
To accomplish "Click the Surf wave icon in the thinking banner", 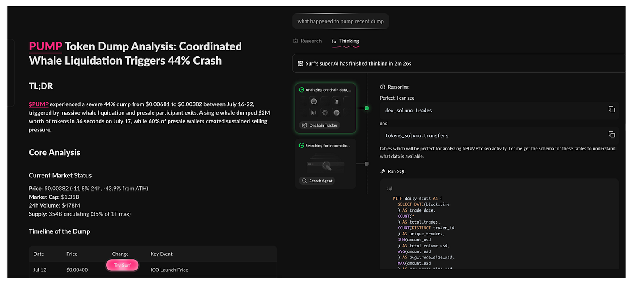I will [301, 63].
